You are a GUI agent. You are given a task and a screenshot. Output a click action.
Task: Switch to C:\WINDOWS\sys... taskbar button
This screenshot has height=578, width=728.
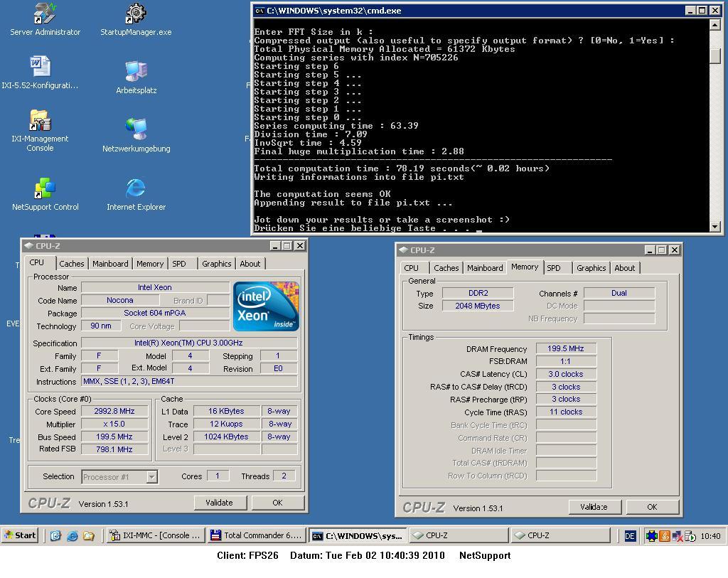[358, 535]
